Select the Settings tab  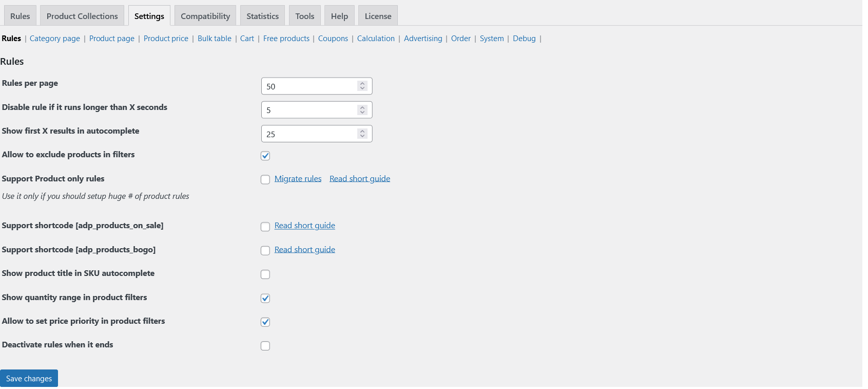(149, 16)
